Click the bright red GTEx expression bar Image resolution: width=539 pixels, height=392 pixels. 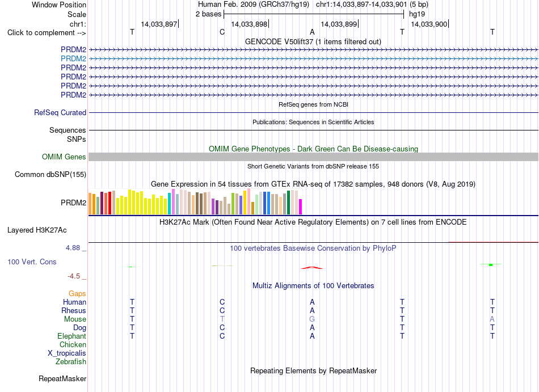110,203
